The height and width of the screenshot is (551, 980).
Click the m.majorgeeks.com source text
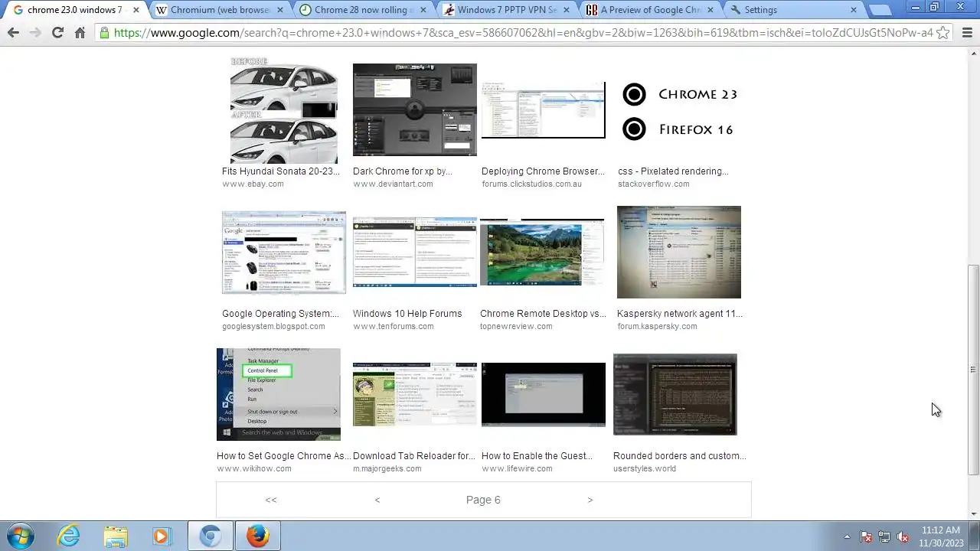pyautogui.click(x=387, y=468)
